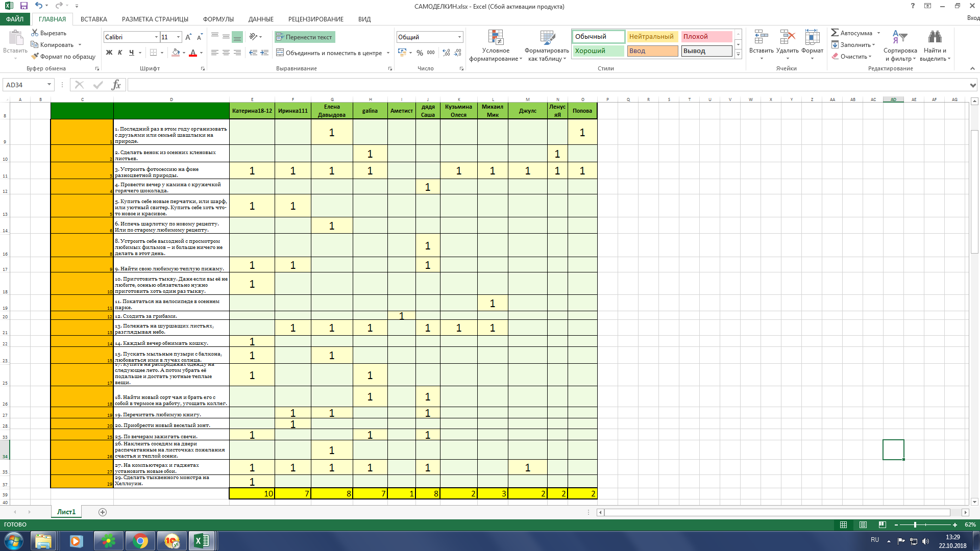
Task: Select Format Painter (Формат по образцу)
Action: pos(63,56)
